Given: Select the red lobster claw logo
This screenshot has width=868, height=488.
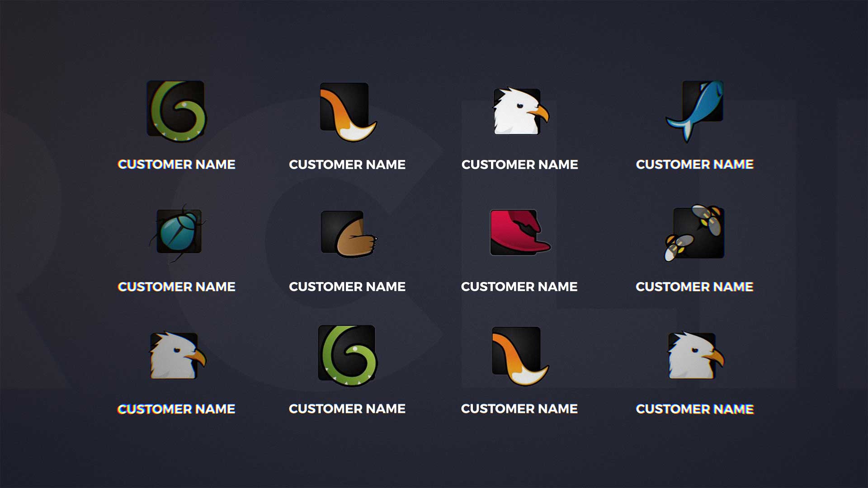Looking at the screenshot, I should point(518,232).
